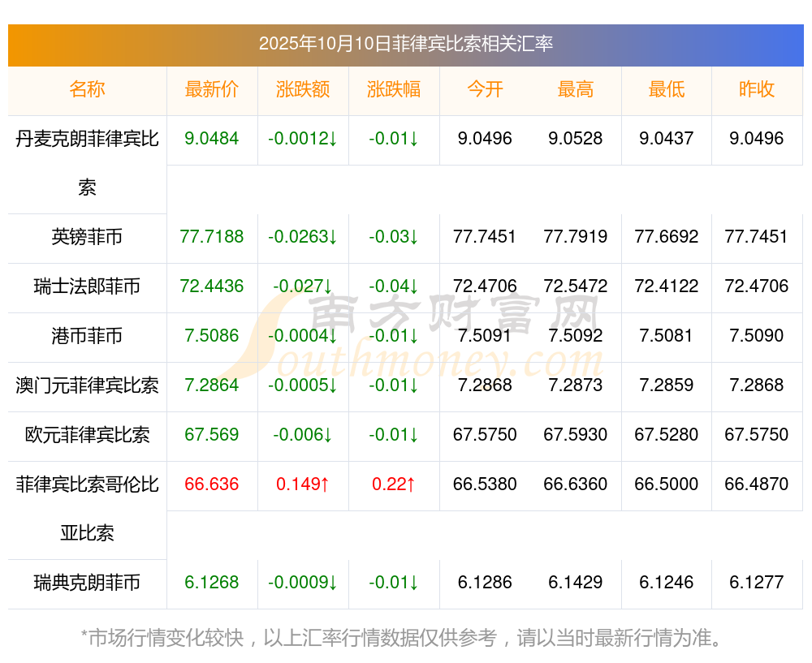812x663 pixels.
Task: Select the 今开 column header
Action: point(485,89)
